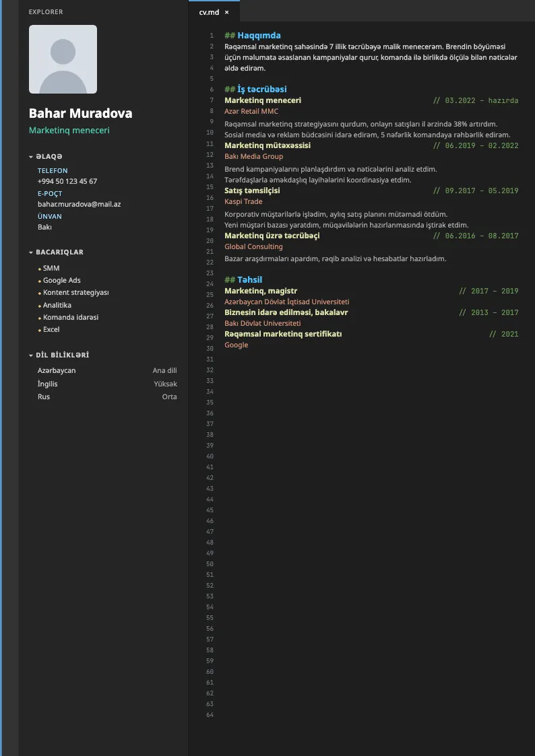Click the ## Təhsil heading
This screenshot has width=535, height=756.
click(x=244, y=279)
